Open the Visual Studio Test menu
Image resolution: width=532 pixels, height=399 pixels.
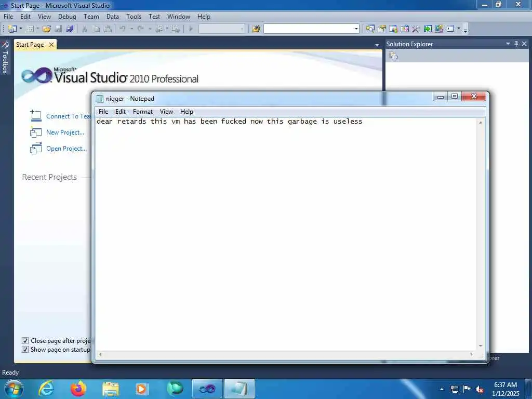pos(154,17)
